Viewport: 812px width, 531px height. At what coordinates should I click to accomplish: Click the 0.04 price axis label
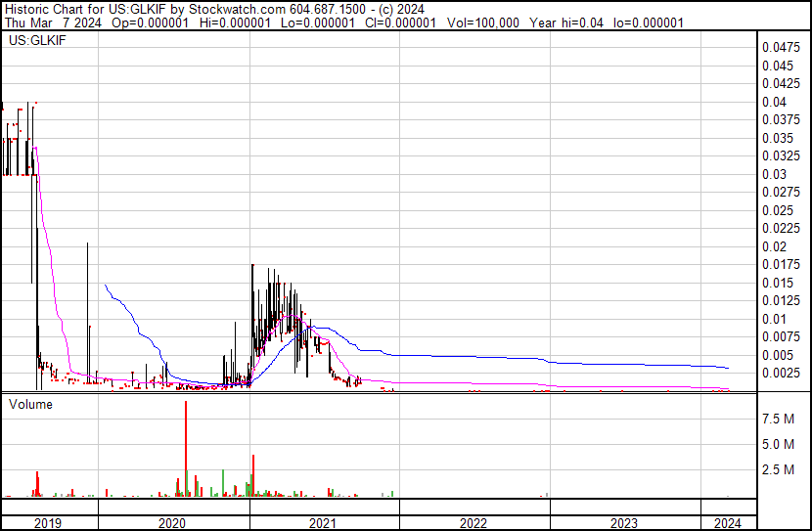coord(775,102)
